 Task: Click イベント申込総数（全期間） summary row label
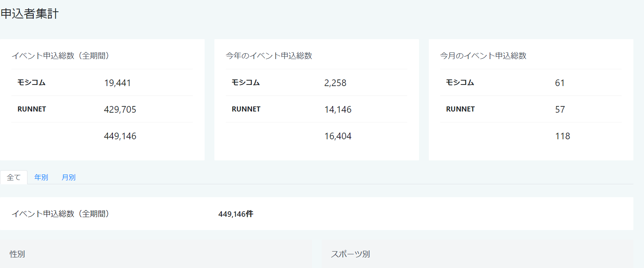pyautogui.click(x=60, y=214)
